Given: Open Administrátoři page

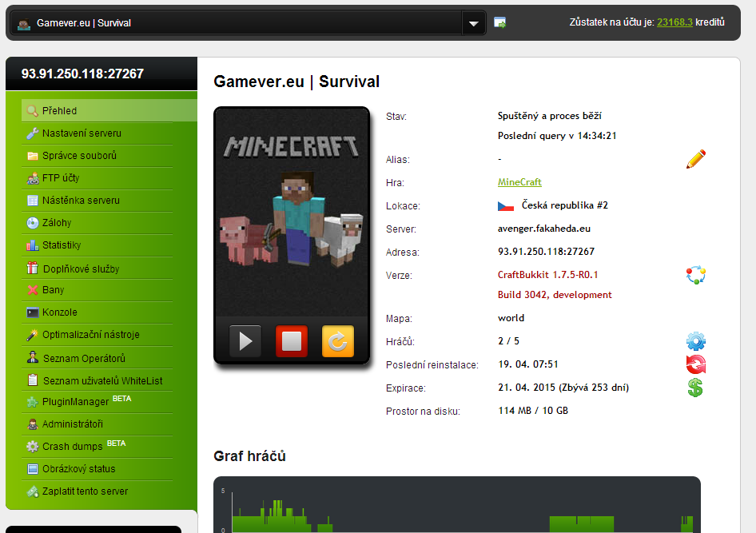Looking at the screenshot, I should coord(97,424).
